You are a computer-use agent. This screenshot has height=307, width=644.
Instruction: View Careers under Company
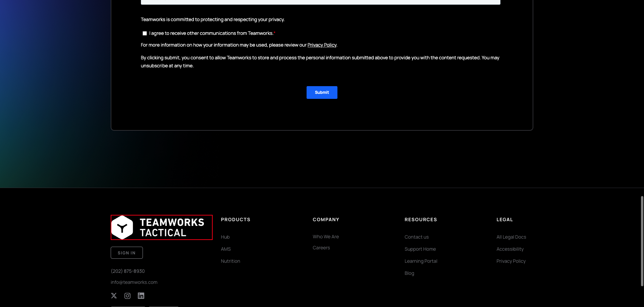pos(321,248)
